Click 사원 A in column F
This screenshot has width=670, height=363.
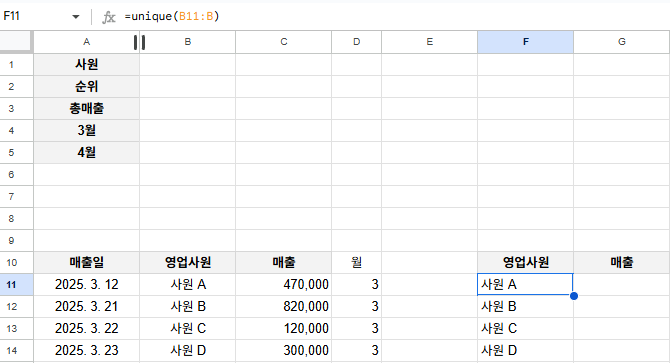(x=526, y=284)
